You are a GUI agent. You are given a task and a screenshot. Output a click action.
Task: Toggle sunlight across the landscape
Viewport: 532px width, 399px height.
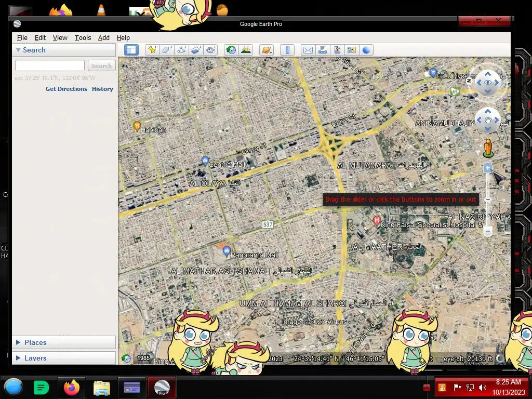pos(246,50)
